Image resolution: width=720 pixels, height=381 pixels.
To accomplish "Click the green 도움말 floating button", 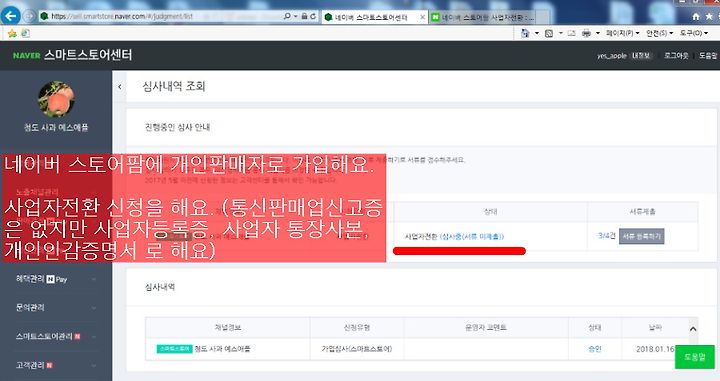I will [695, 357].
